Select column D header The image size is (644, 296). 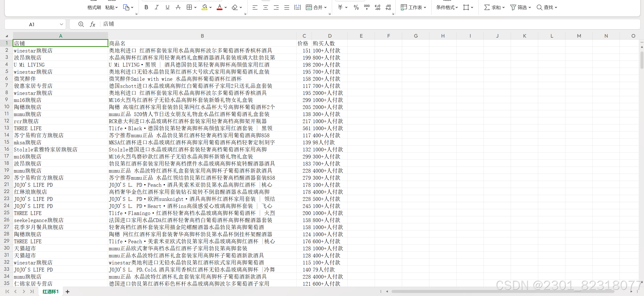coord(330,36)
